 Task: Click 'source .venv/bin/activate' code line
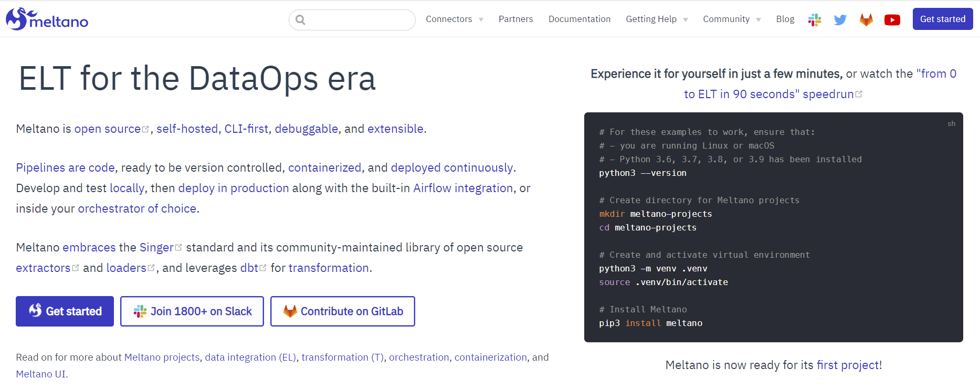663,282
